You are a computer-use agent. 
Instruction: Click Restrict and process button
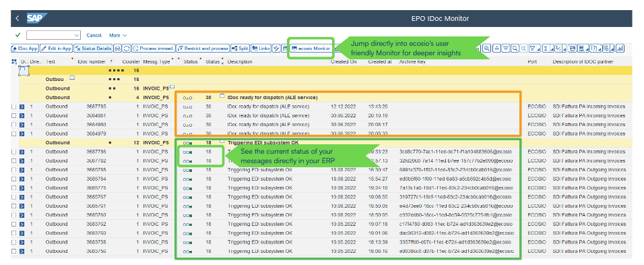203,49
